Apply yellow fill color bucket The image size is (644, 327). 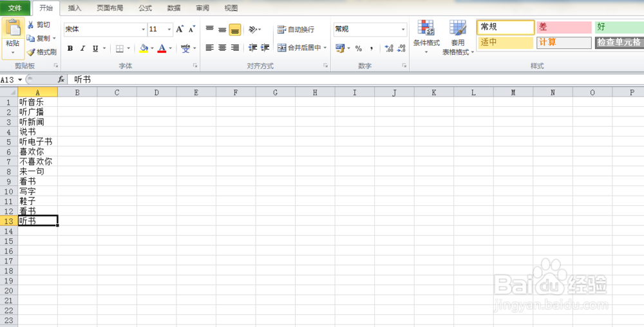coord(144,48)
